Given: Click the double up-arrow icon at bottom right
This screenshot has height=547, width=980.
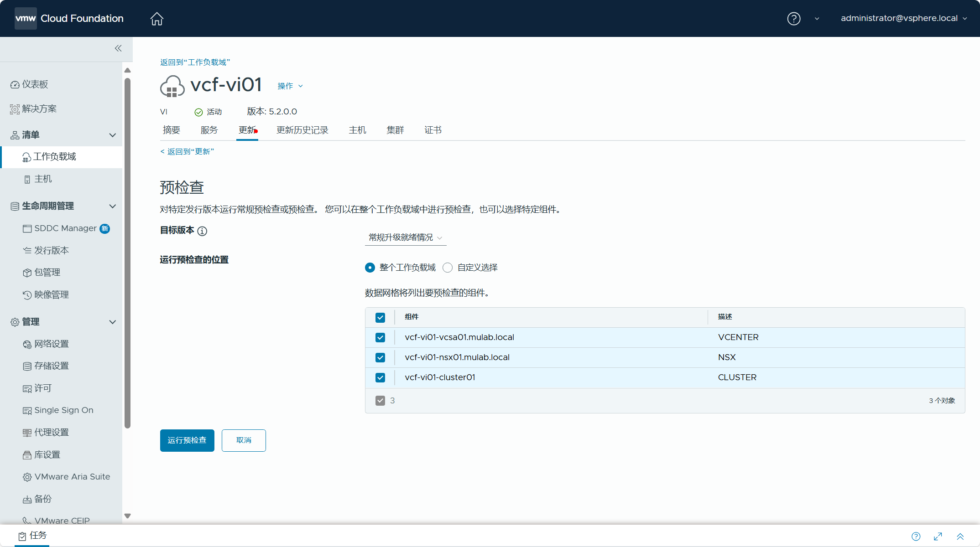Looking at the screenshot, I should (x=960, y=537).
